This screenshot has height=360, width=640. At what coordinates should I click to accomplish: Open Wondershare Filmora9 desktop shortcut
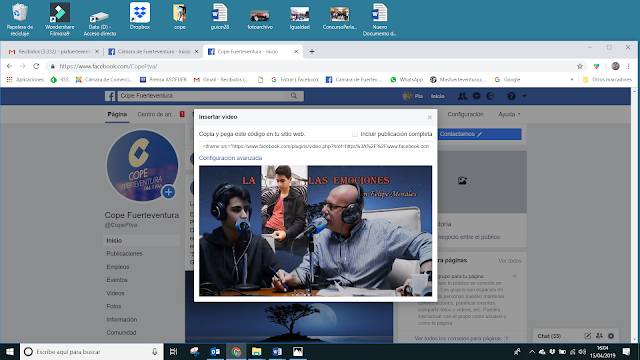[x=60, y=19]
